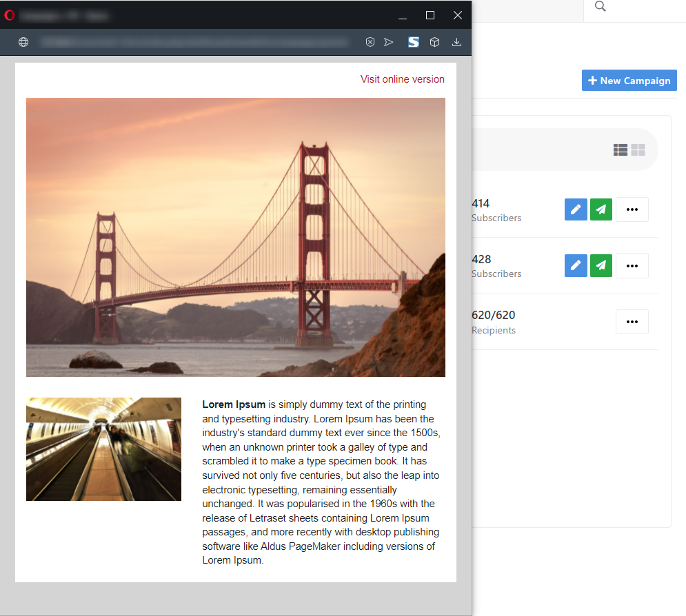Click the magnifying glass search icon
This screenshot has height=616, width=686.
click(x=601, y=7)
